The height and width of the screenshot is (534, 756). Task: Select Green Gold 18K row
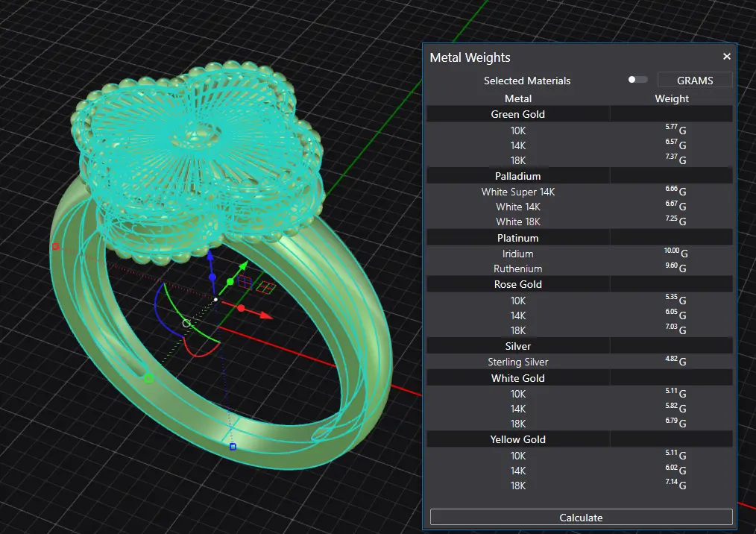tap(579, 160)
